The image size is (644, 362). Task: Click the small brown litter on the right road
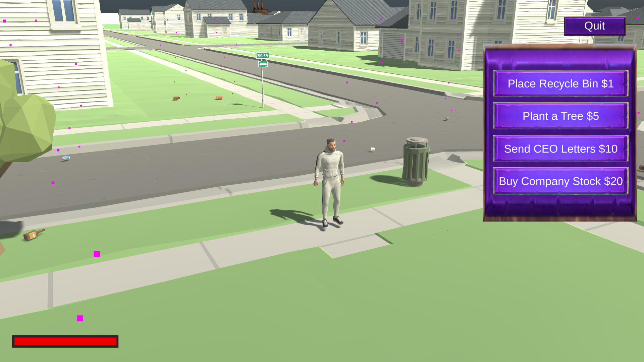pos(447,119)
